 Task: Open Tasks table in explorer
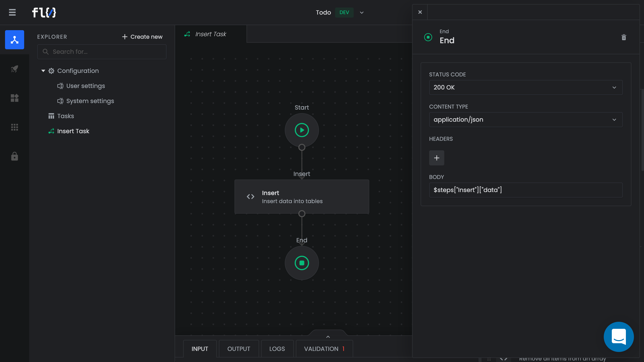click(65, 116)
